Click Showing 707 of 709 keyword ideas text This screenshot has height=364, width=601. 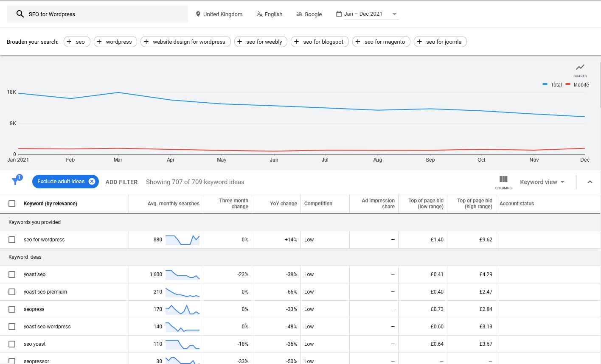click(x=195, y=182)
